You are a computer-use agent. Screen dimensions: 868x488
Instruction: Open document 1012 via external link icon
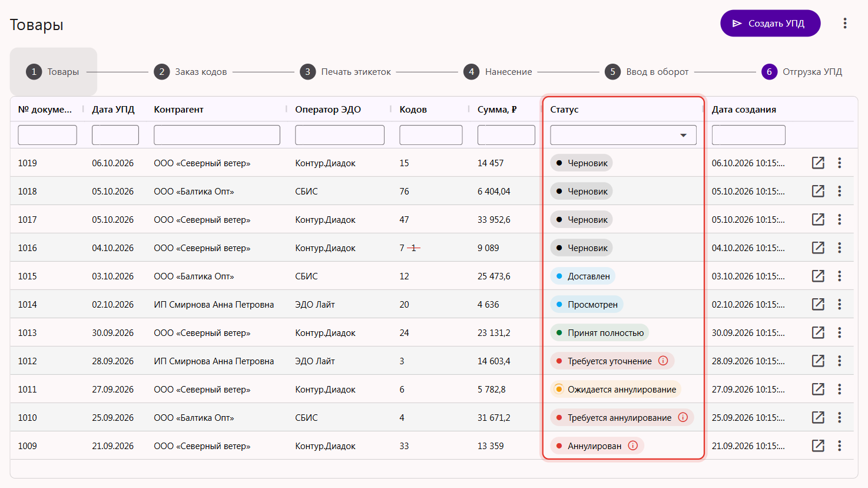pyautogui.click(x=818, y=361)
